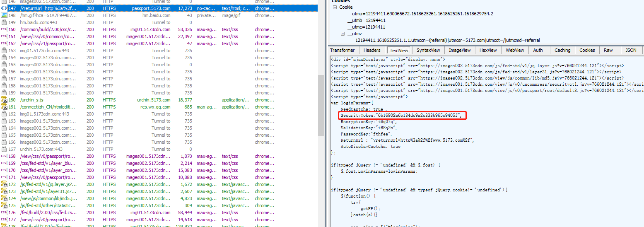
Task: Click the var loginParams={ line
Action: coord(352,103)
